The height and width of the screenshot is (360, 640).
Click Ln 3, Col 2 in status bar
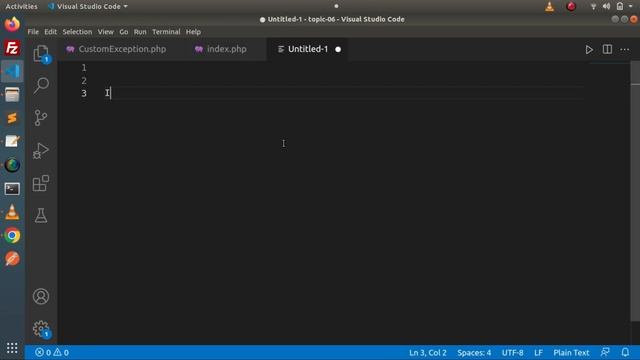pyautogui.click(x=428, y=352)
